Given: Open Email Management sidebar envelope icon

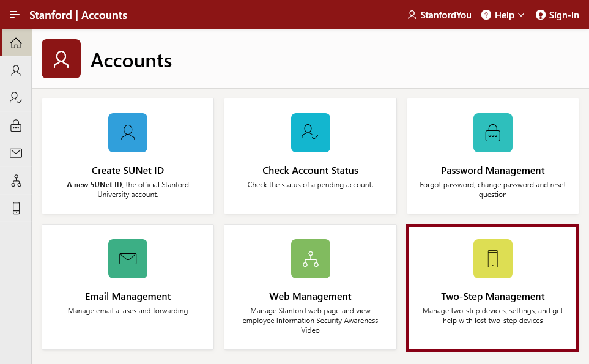Looking at the screenshot, I should click(x=16, y=153).
